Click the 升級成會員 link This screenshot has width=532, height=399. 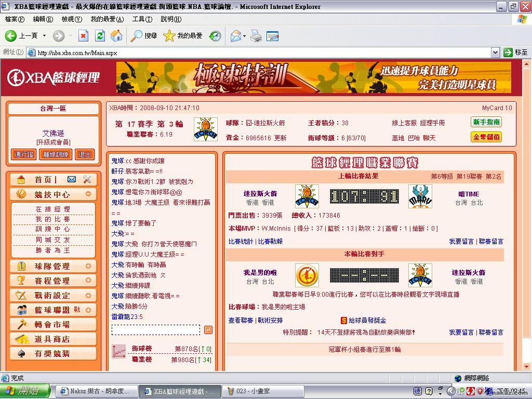[54, 142]
